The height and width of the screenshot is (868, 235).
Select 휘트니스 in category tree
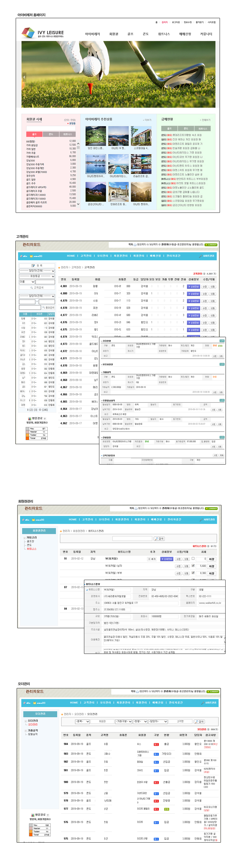click(x=31, y=549)
